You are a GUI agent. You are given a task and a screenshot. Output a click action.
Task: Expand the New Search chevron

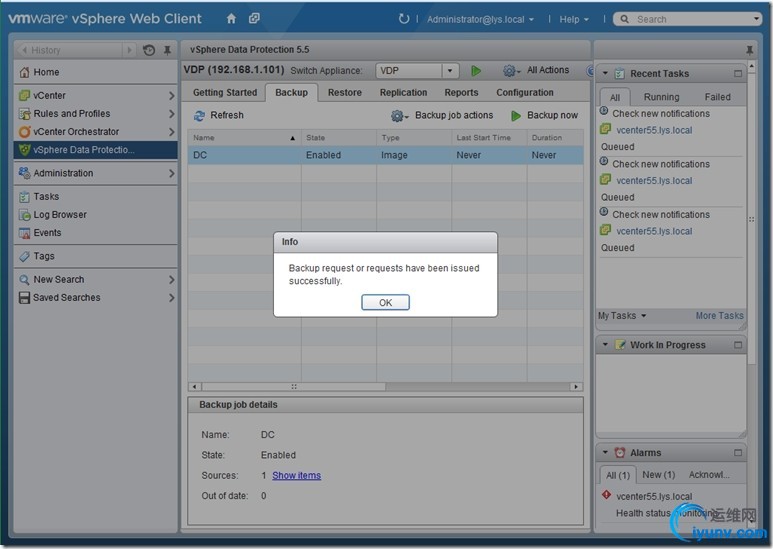tap(172, 279)
